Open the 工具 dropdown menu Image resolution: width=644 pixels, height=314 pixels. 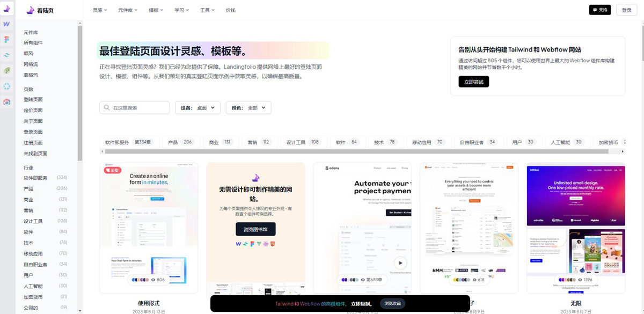pyautogui.click(x=207, y=10)
